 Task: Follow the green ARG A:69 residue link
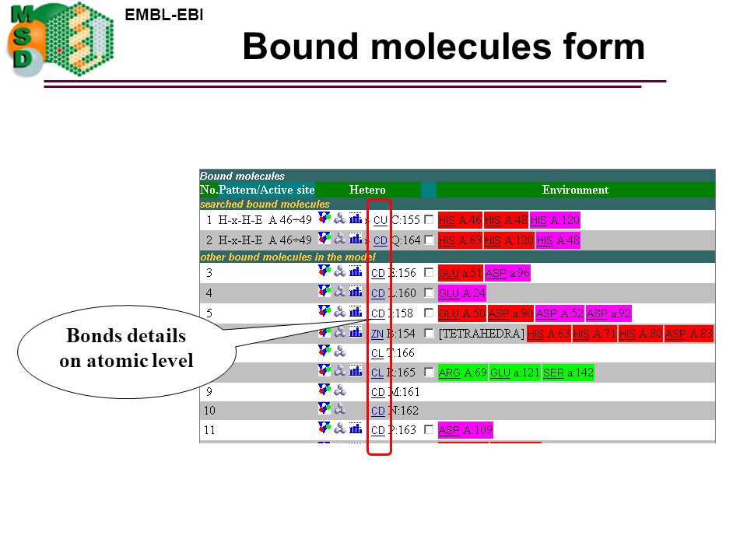pos(462,373)
